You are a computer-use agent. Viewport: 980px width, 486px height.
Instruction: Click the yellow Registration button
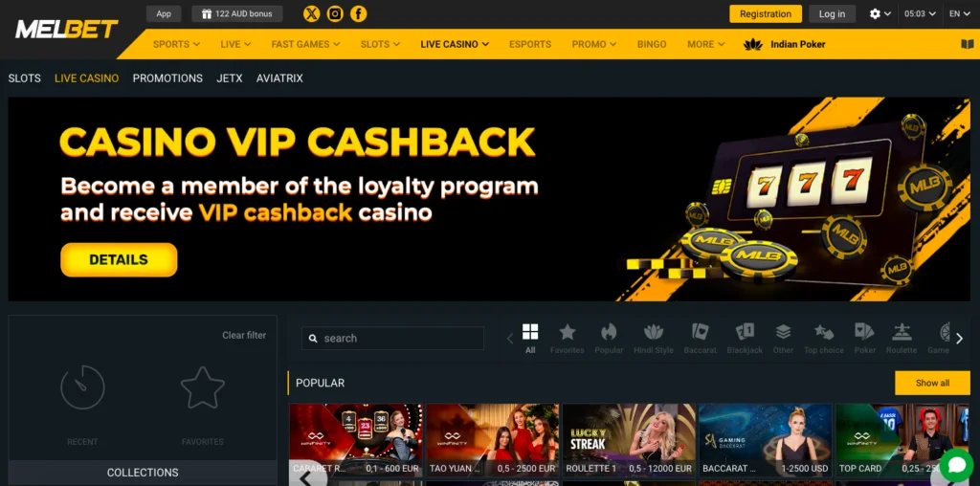(766, 13)
